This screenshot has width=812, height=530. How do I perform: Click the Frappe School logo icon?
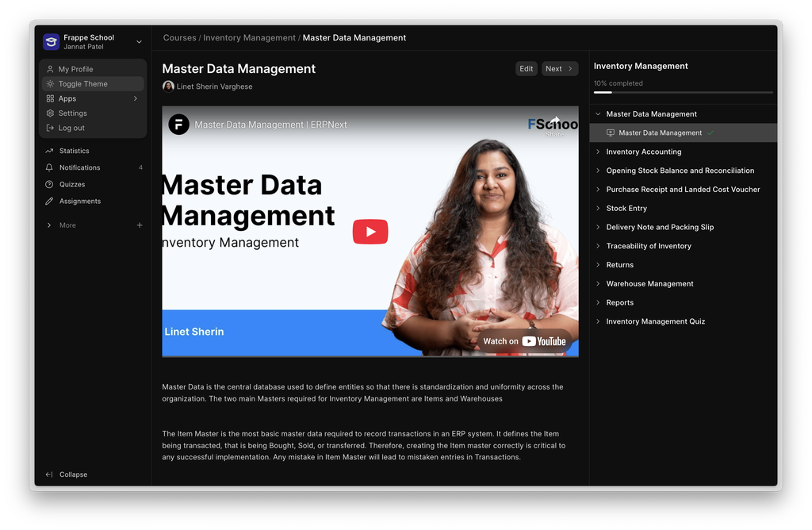point(52,42)
